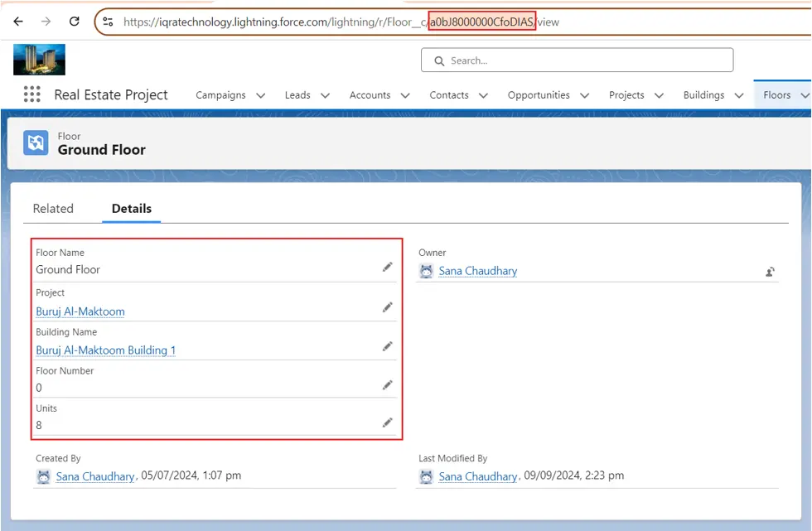Screen dimensions: 812x531
Task: Open the Opportunities tab
Action: pyautogui.click(x=539, y=95)
